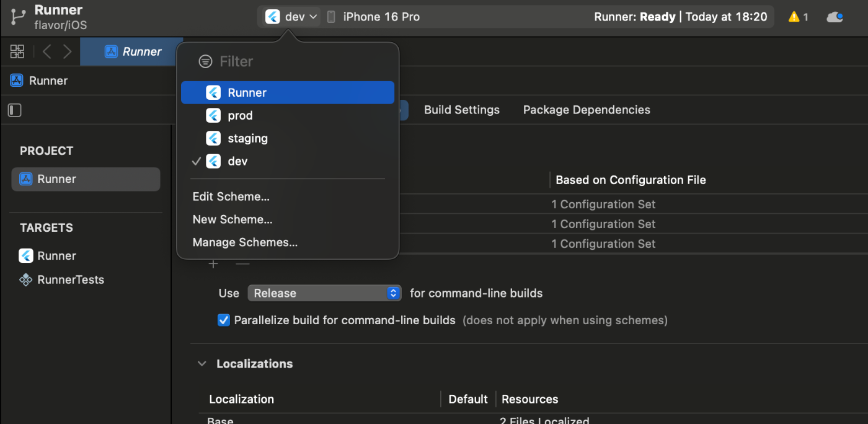Viewport: 868px width, 424px height.
Task: Remove configuration with the minus button
Action: [x=242, y=264]
